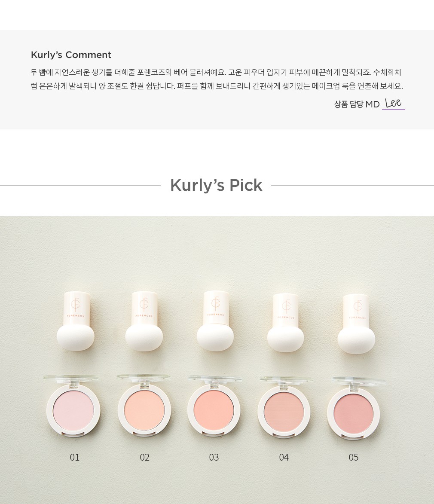Click the Korean comment paragraph text
This screenshot has width=434, height=504.
click(x=217, y=79)
